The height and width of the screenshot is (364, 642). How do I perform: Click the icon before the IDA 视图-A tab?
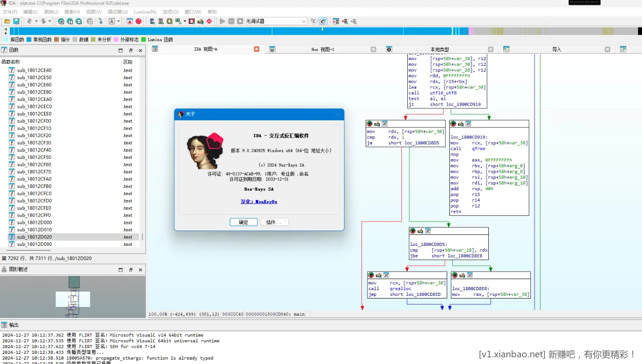coord(155,49)
